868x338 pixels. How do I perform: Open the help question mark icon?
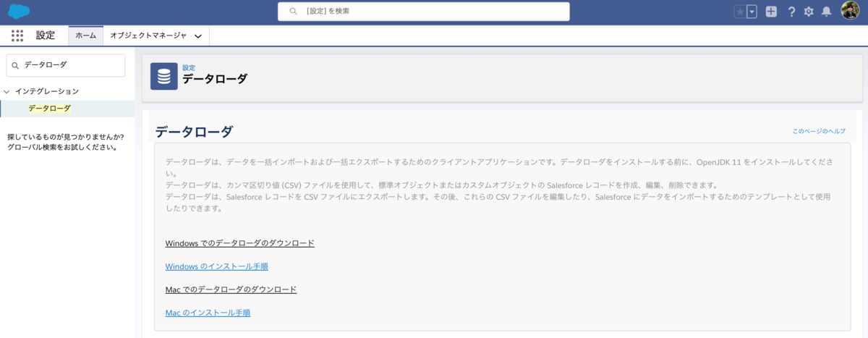click(791, 12)
